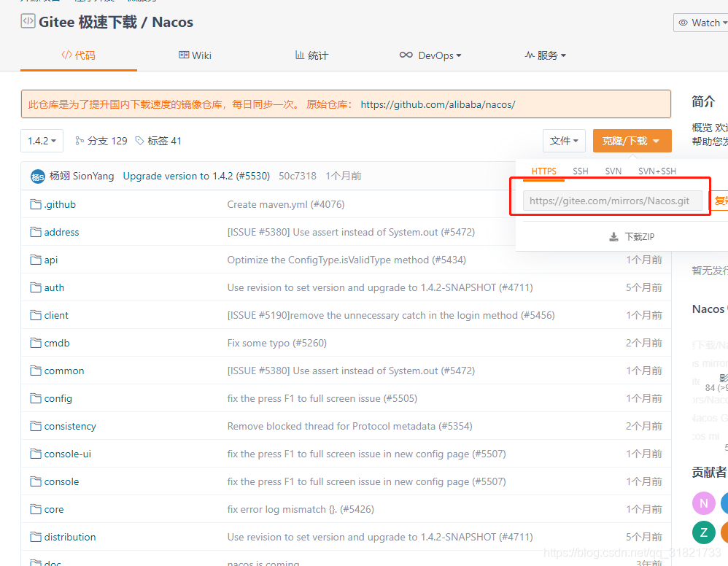Click the cmdb folder icon
Image resolution: width=728 pixels, height=566 pixels.
tap(36, 343)
